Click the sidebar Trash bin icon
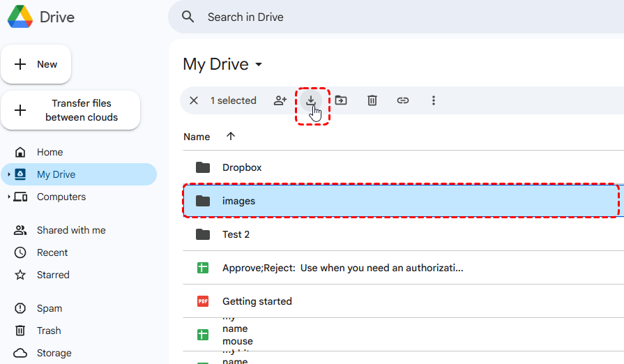Screen dimensions: 624x364 [x=20, y=331]
